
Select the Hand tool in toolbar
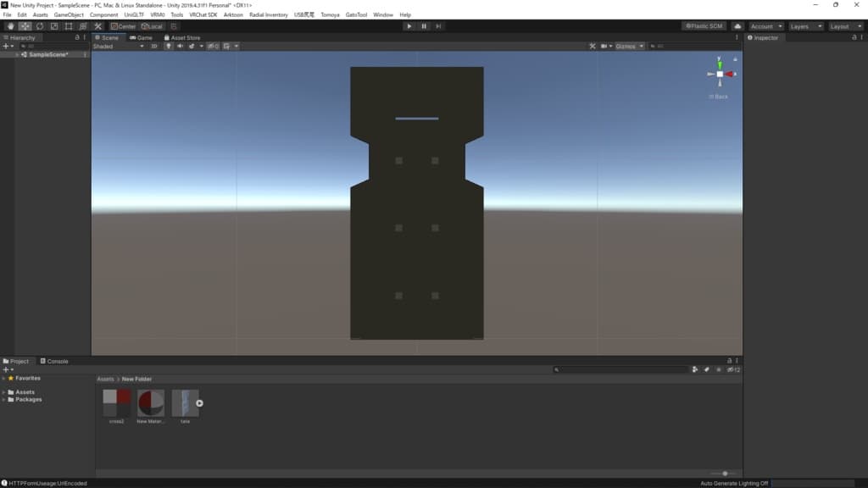[10, 26]
